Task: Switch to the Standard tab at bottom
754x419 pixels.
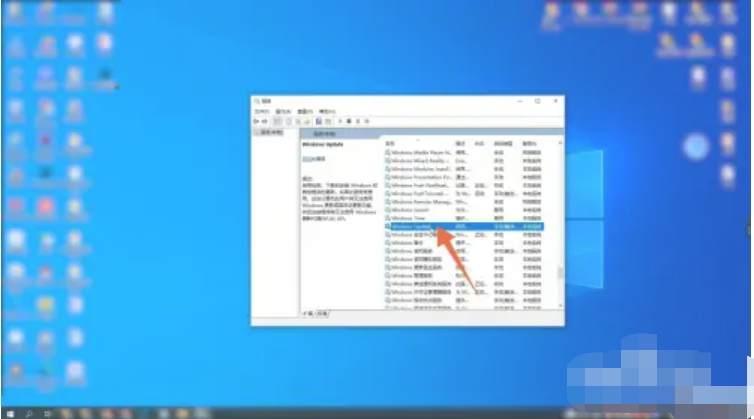Action: tap(325, 313)
